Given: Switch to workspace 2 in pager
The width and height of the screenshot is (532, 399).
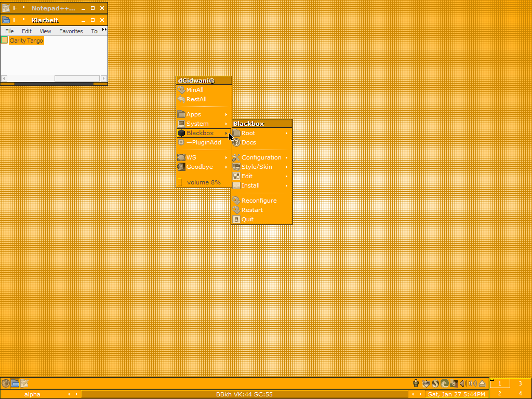Looking at the screenshot, I should coord(500,394).
